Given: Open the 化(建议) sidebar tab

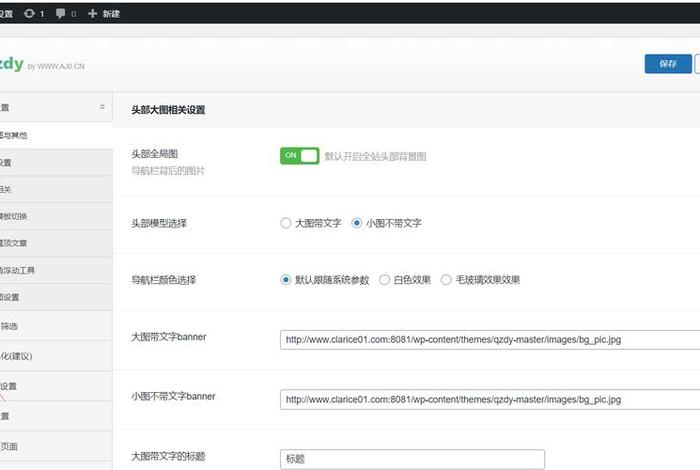Looking at the screenshot, I should [x=56, y=356].
